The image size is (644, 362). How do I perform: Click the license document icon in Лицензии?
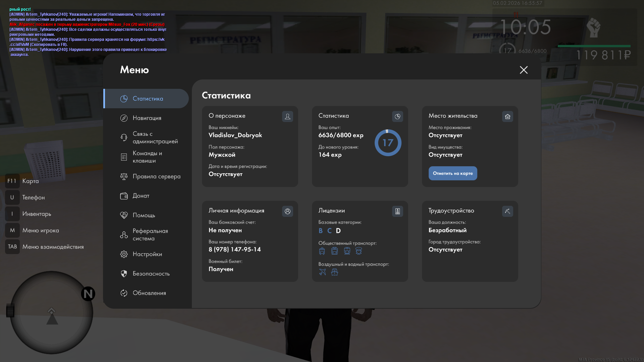tap(397, 211)
